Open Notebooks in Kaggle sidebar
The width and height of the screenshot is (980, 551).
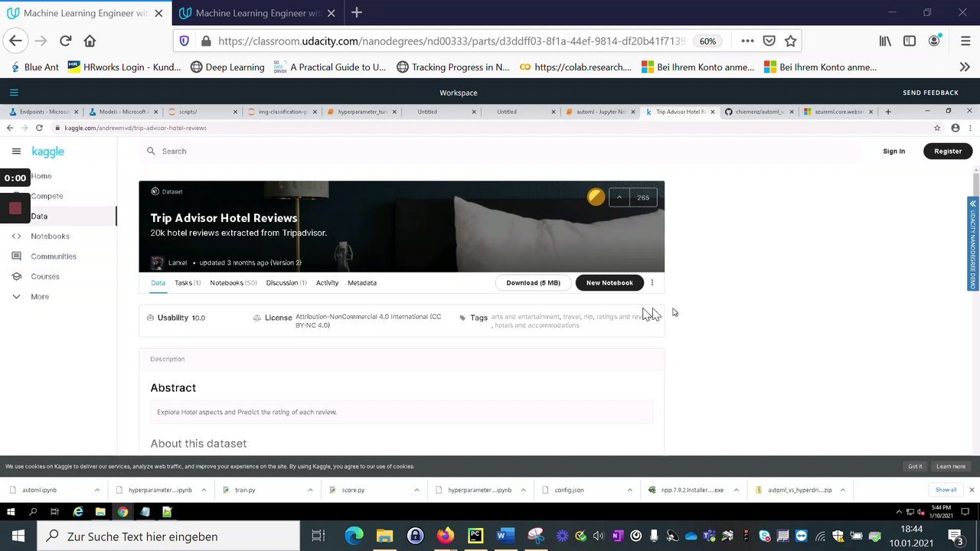tap(50, 236)
